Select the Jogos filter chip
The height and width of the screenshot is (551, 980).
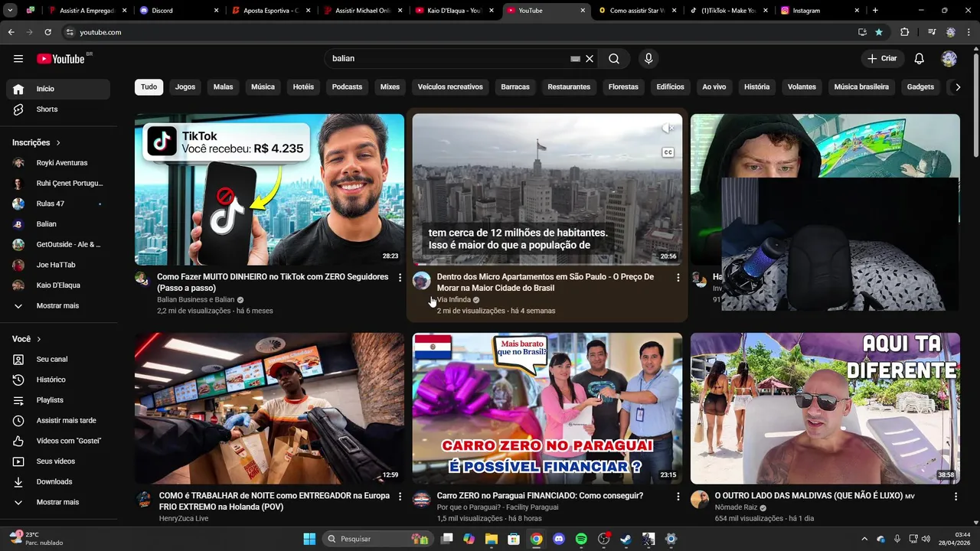(185, 87)
